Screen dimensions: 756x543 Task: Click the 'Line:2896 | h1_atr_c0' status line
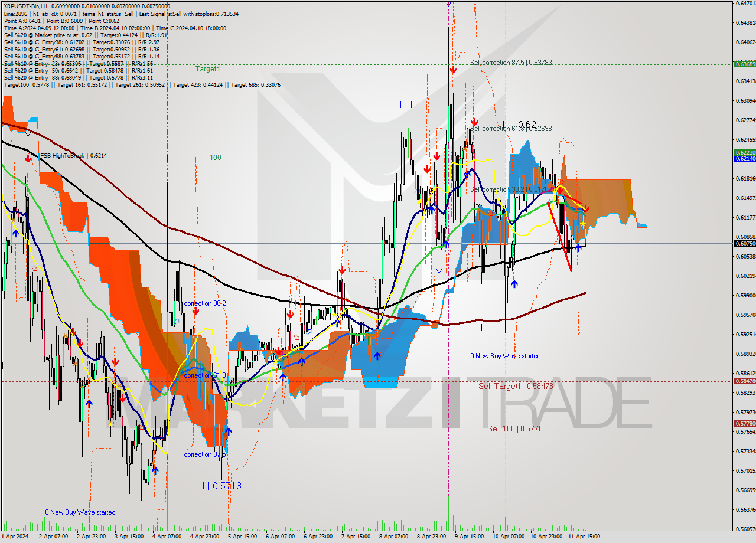[x=121, y=14]
